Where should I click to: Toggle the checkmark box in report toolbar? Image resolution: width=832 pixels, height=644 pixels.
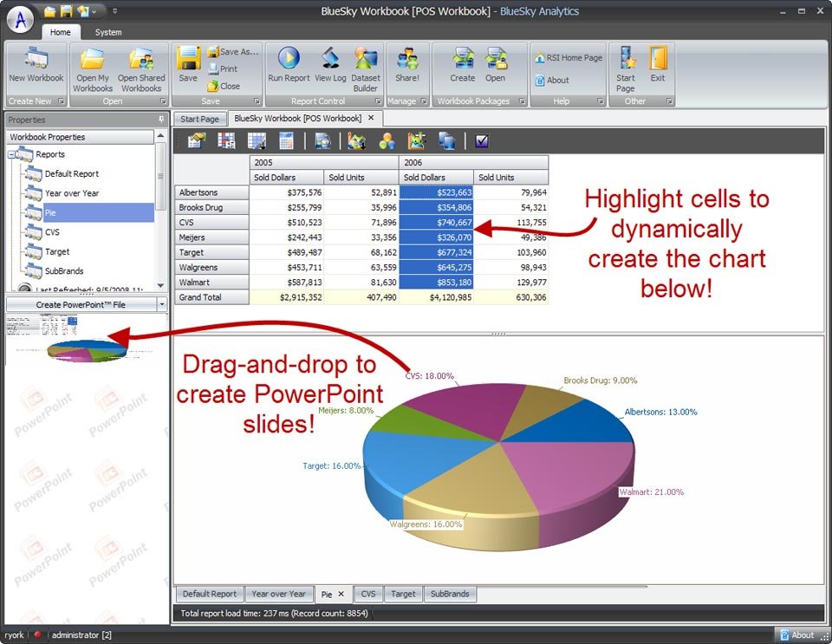click(482, 140)
